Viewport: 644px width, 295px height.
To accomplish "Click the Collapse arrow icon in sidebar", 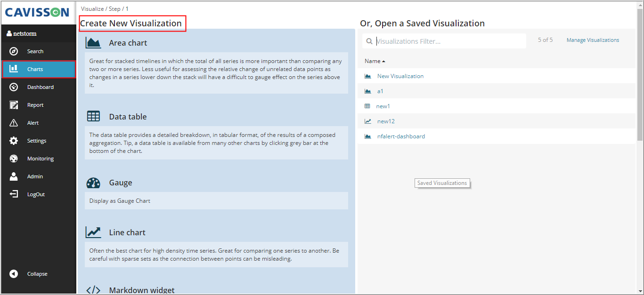I will (14, 274).
